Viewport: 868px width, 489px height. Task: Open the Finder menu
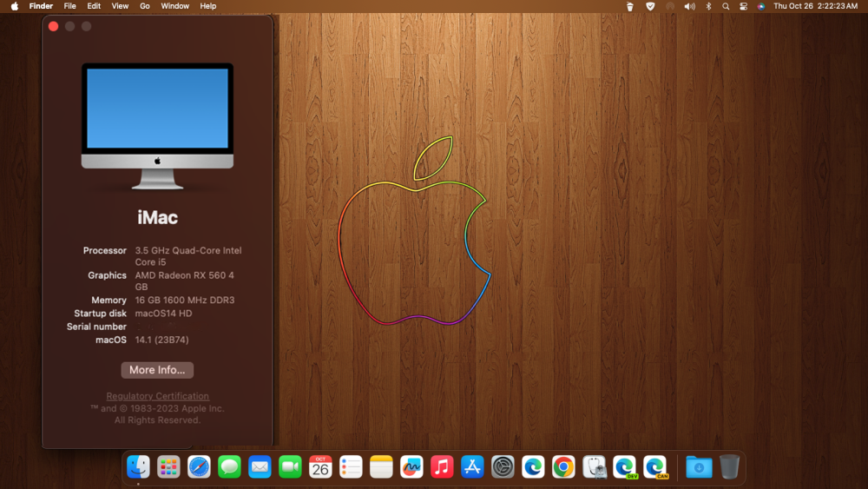click(41, 6)
